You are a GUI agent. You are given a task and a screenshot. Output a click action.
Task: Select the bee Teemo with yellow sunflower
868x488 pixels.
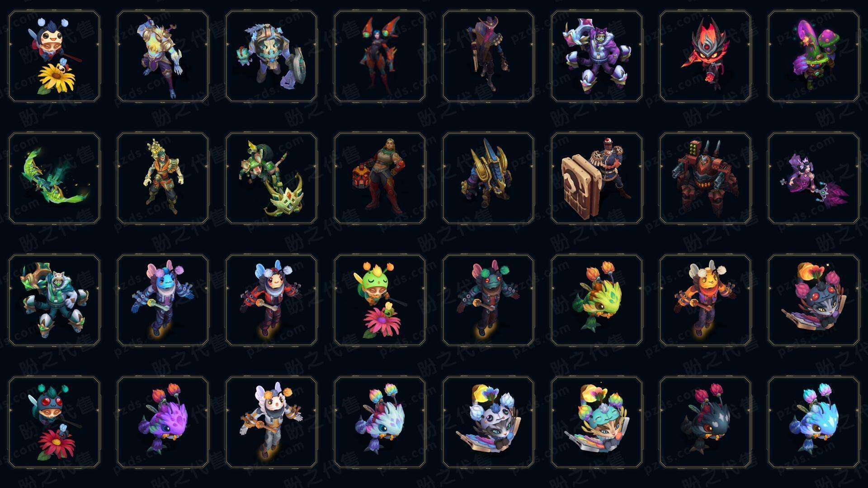pyautogui.click(x=54, y=56)
